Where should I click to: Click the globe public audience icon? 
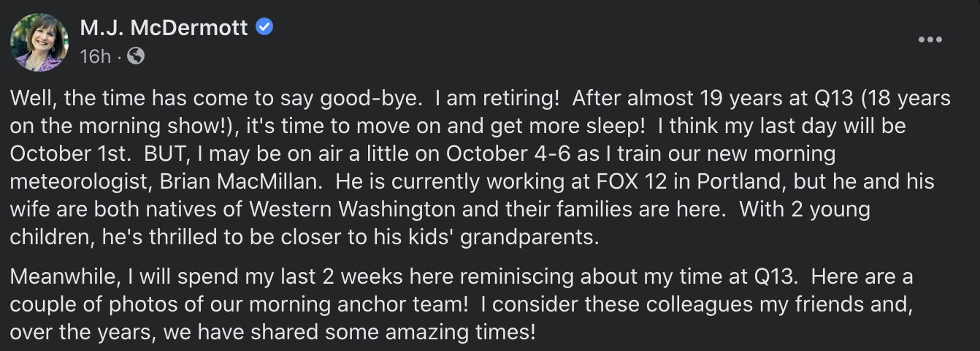(137, 56)
